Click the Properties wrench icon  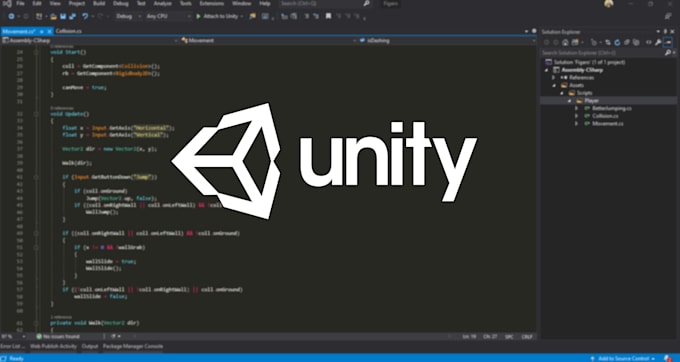[658, 42]
